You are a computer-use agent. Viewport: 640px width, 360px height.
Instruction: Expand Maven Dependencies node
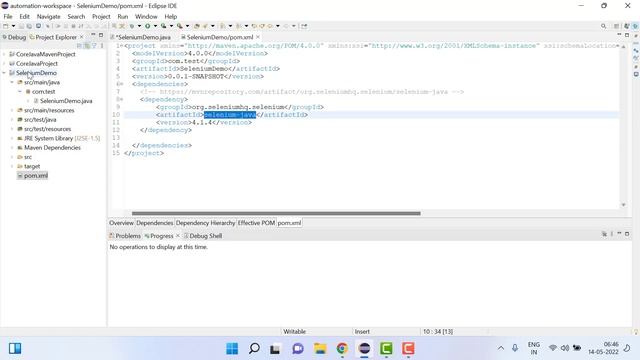point(12,148)
